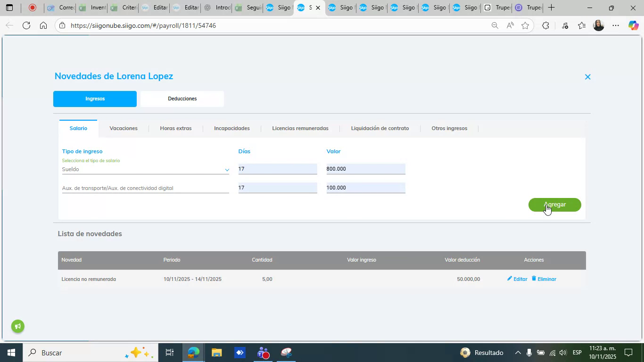Open the Windows Start menu
Image resolution: width=644 pixels, height=362 pixels.
point(10,353)
